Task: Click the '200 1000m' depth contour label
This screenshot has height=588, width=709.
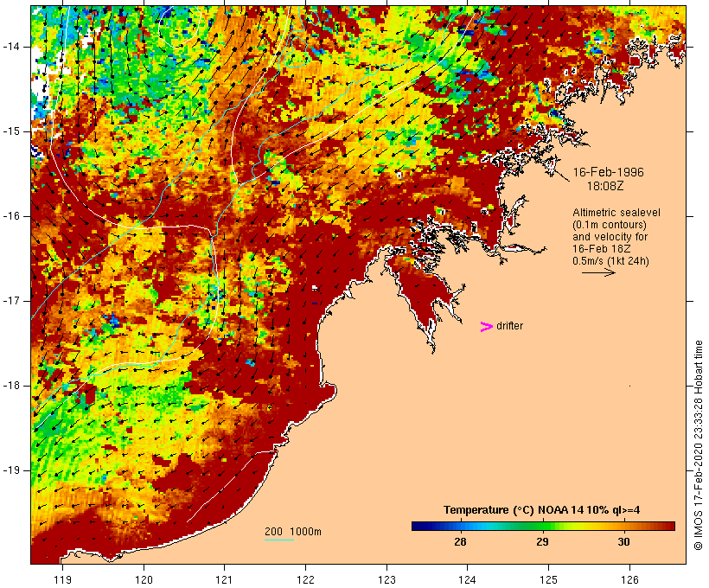Action: coord(293,532)
